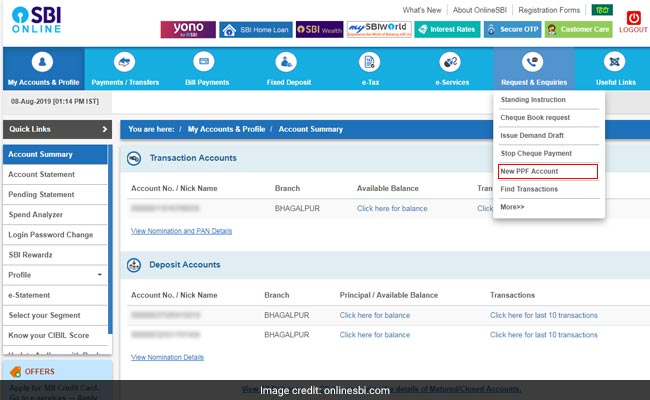
Task: Expand the Quick Links arrow
Action: pyautogui.click(x=104, y=129)
